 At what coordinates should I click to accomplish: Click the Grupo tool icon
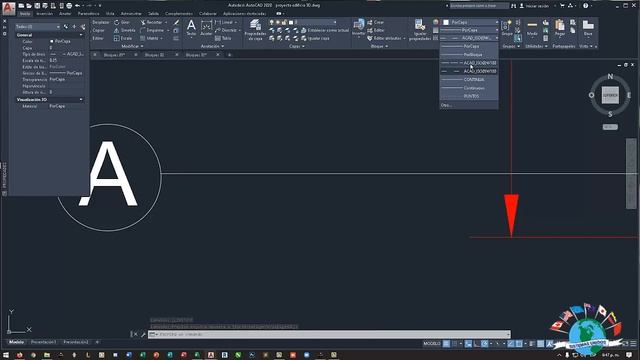click(507, 28)
